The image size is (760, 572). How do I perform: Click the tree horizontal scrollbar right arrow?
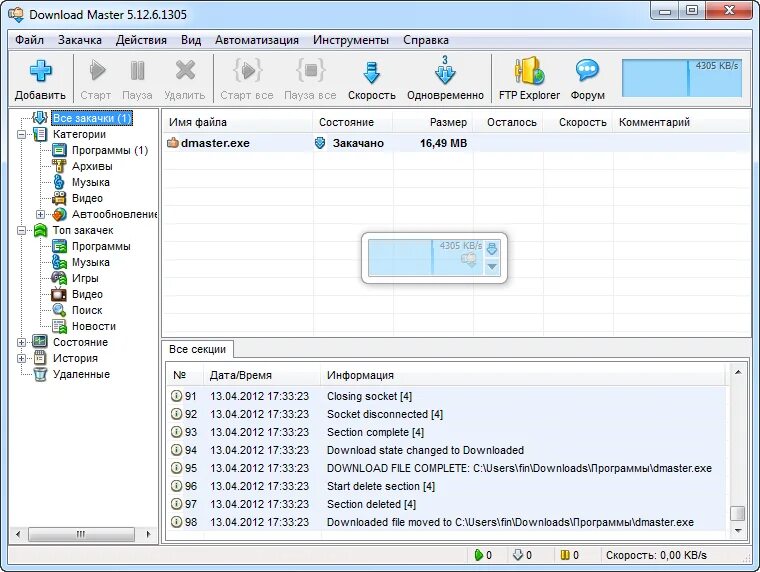(x=148, y=534)
